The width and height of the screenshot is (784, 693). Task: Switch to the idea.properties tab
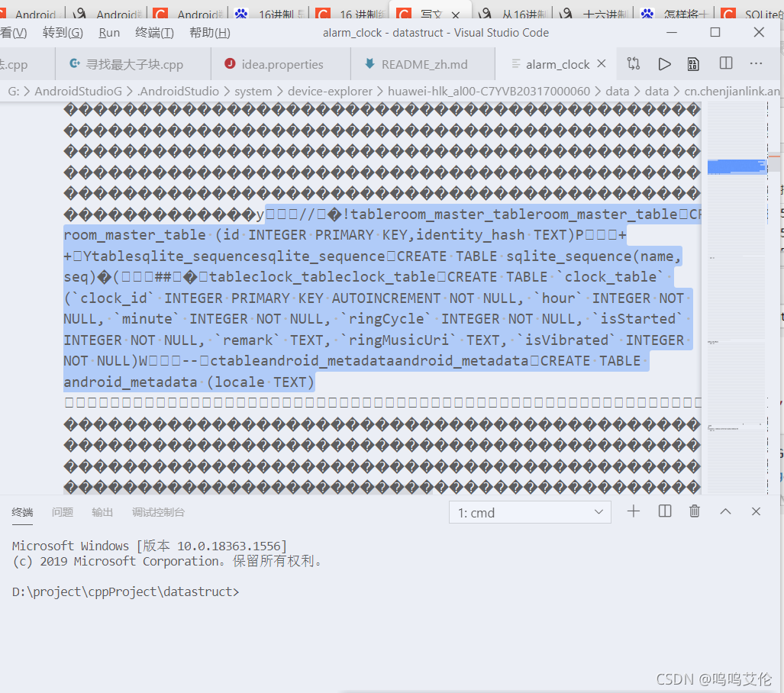pyautogui.click(x=281, y=64)
